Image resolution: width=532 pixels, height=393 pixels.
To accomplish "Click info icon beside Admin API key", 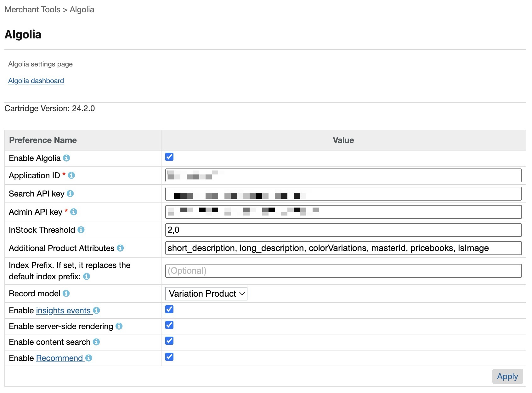I will pos(74,212).
